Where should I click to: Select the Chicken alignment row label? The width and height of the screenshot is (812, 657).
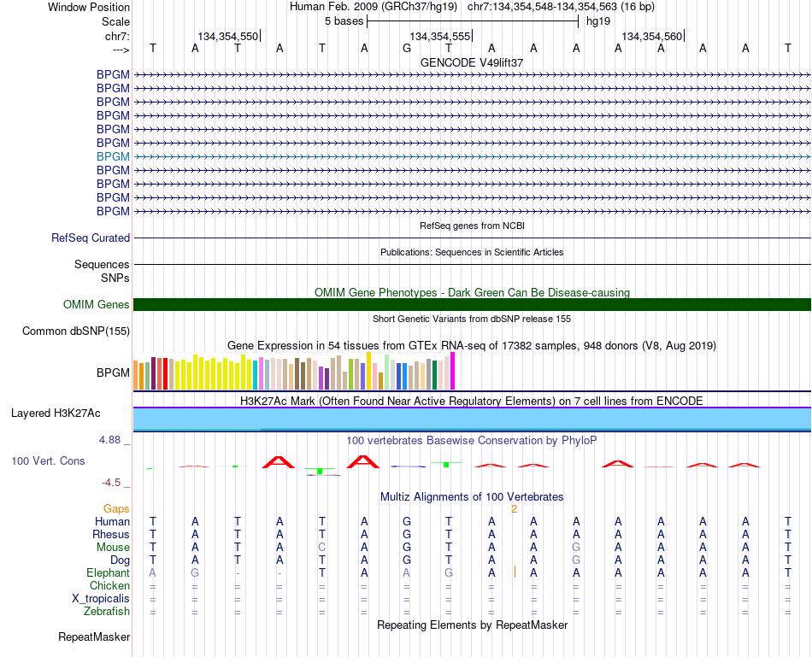[x=109, y=585]
